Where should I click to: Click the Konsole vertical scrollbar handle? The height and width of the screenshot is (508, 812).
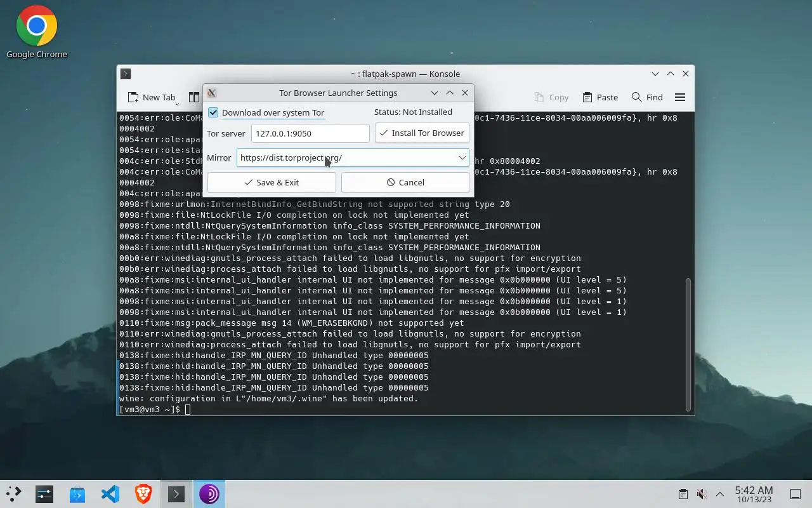coord(688,345)
